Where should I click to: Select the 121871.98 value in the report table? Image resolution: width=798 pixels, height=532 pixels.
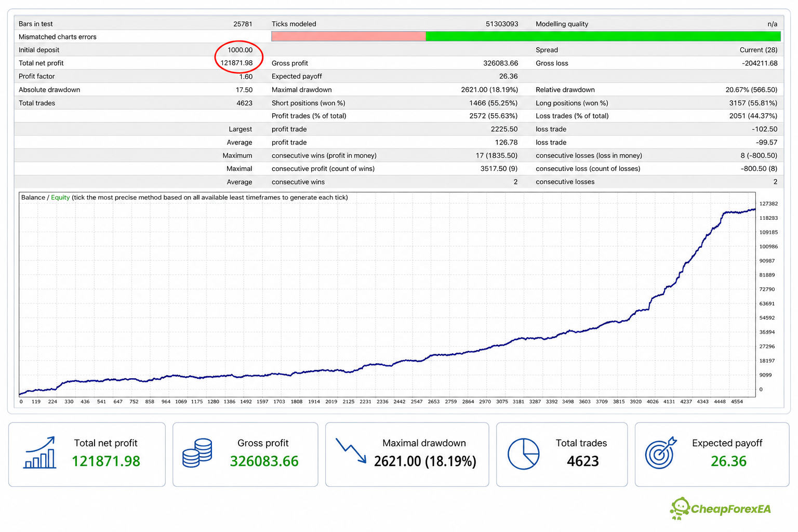tap(236, 63)
